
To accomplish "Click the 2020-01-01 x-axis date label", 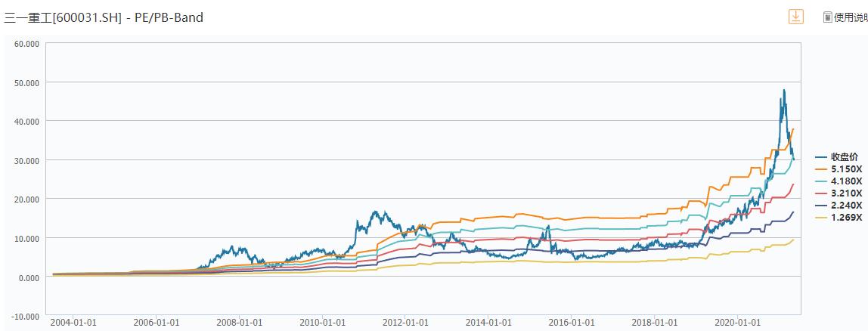I will click(x=736, y=323).
